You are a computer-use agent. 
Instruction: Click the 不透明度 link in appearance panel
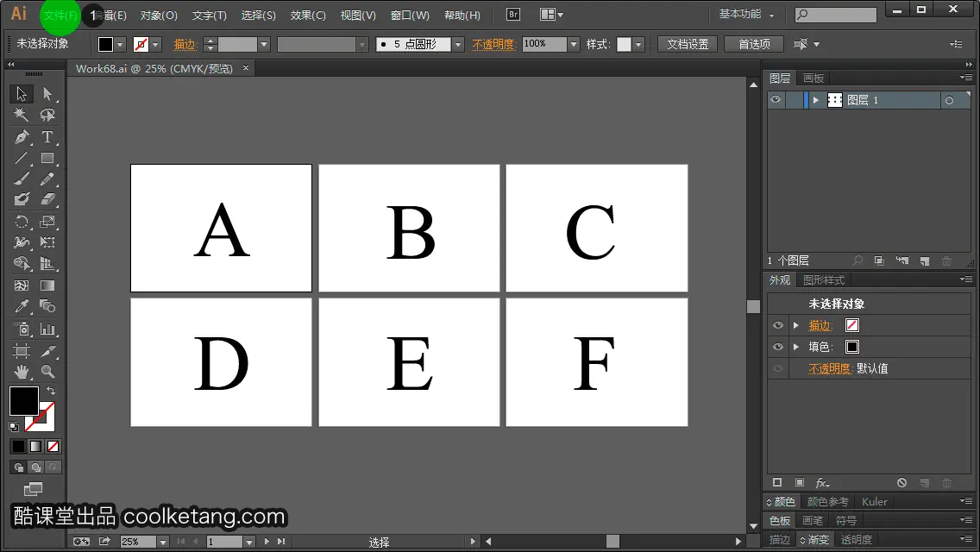830,368
